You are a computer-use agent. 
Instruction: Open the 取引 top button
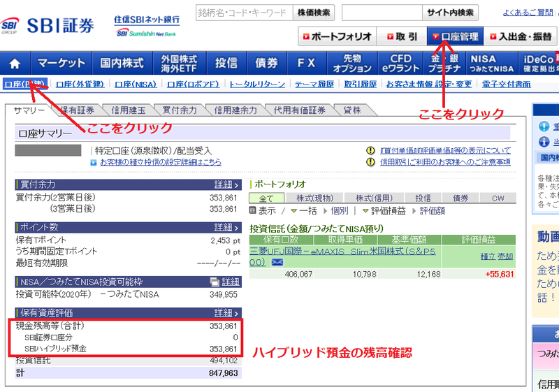402,36
